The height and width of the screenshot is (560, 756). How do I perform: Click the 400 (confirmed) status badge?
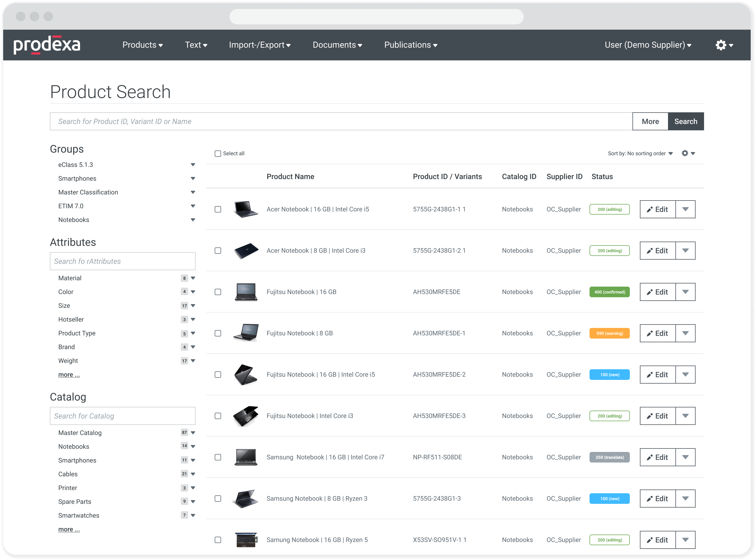[609, 292]
